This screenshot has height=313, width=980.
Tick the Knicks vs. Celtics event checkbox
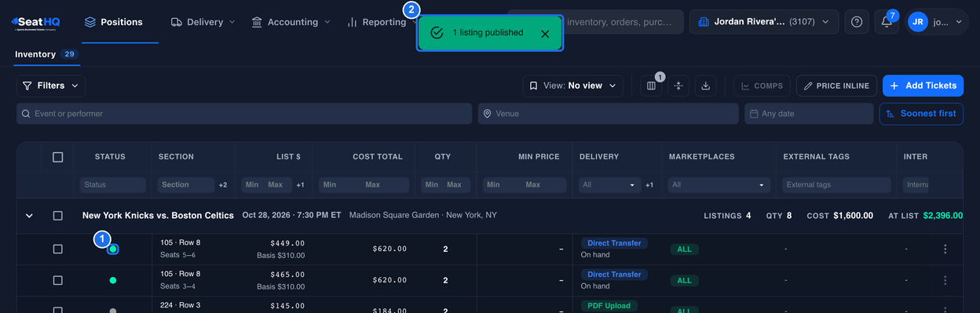pyautogui.click(x=57, y=216)
